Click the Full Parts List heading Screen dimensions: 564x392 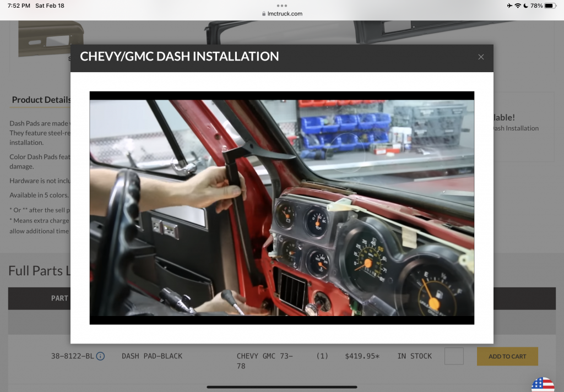pos(39,270)
